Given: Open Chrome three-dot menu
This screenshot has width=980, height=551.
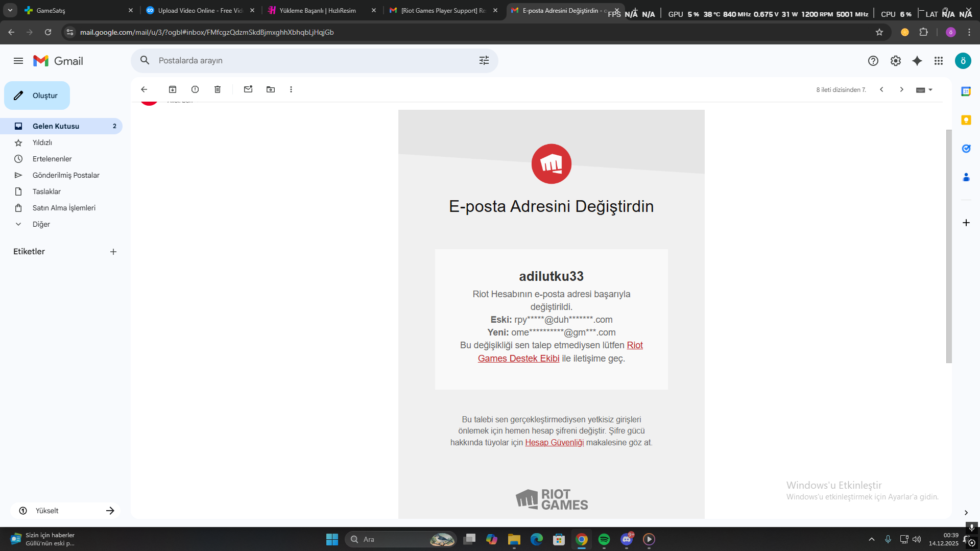Looking at the screenshot, I should [969, 32].
